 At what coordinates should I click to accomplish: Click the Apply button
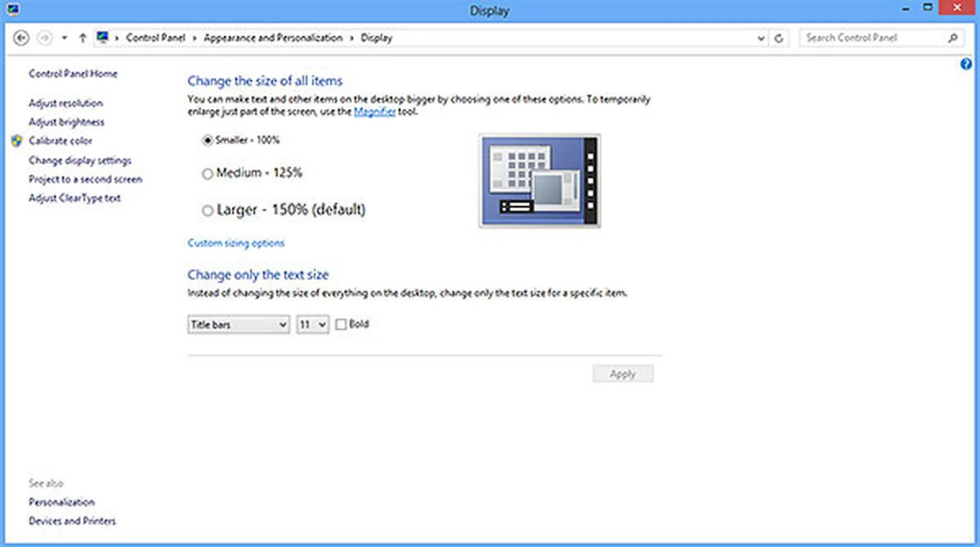pyautogui.click(x=623, y=373)
